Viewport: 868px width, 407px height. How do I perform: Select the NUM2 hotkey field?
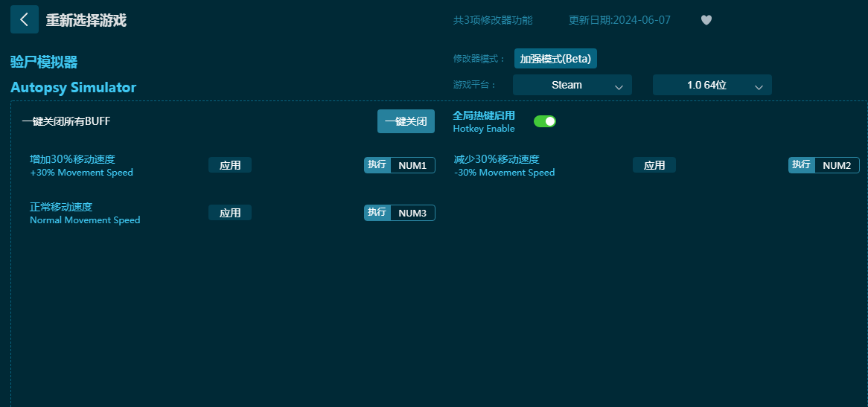(837, 164)
